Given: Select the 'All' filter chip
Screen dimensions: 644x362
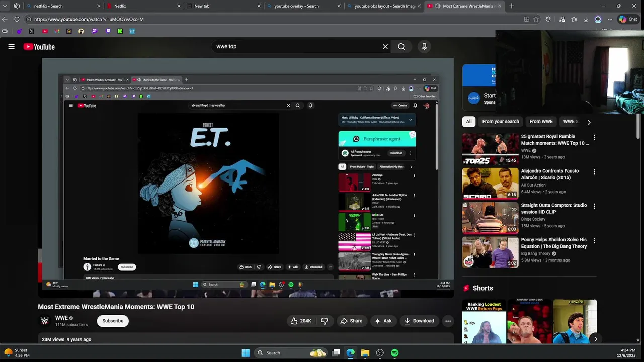Looking at the screenshot, I should click(x=469, y=121).
